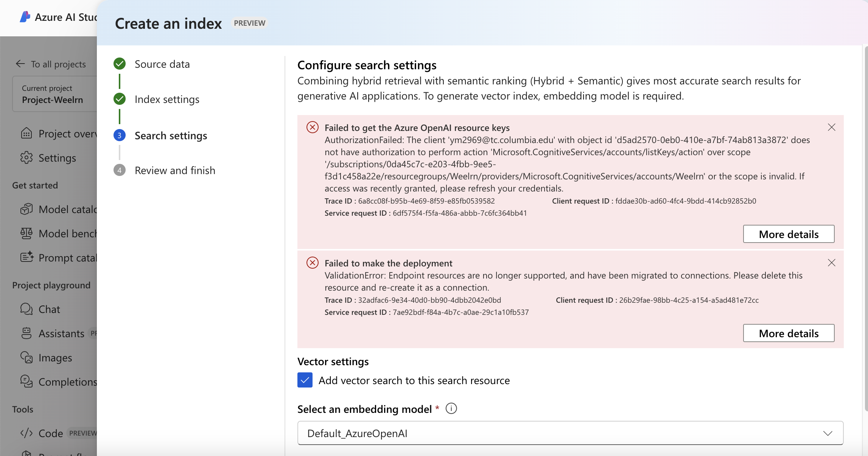Go to Review and finish step

(x=175, y=170)
